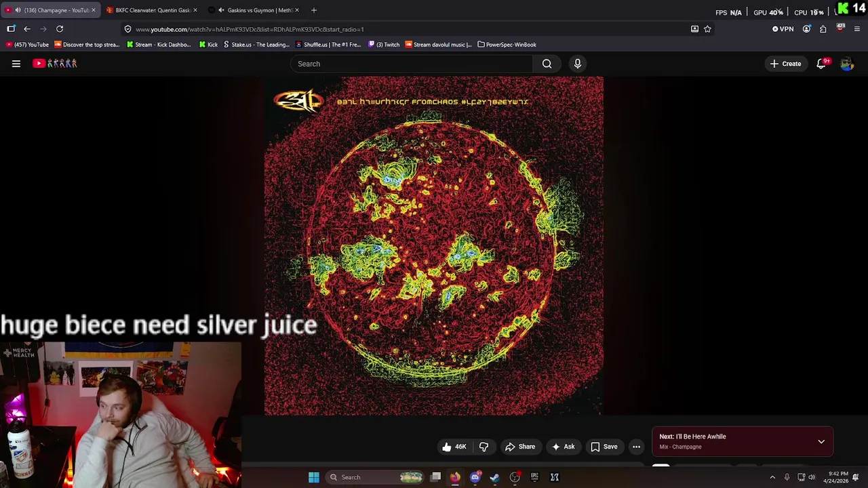Image resolution: width=868 pixels, height=488 pixels.
Task: Open the Shuffle.us bookmark
Action: (x=328, y=45)
